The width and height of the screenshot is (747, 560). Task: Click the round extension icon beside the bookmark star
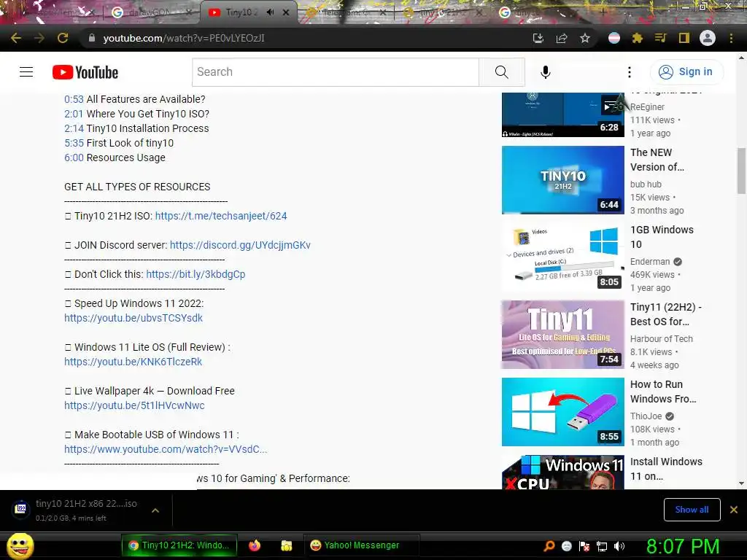[x=614, y=38]
